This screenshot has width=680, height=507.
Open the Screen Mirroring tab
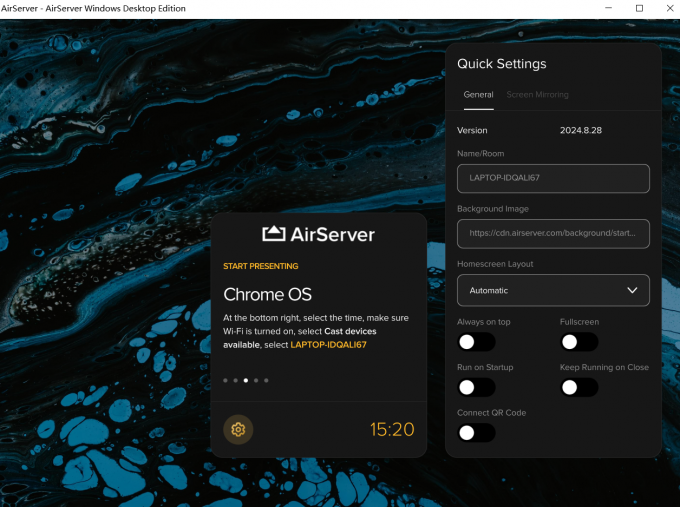coord(537,95)
